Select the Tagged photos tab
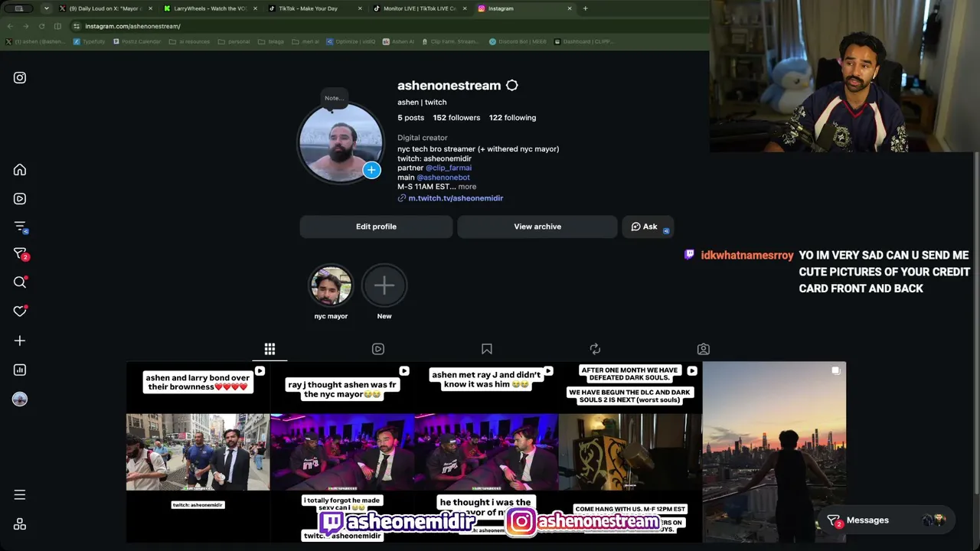The width and height of the screenshot is (980, 551). 704,349
